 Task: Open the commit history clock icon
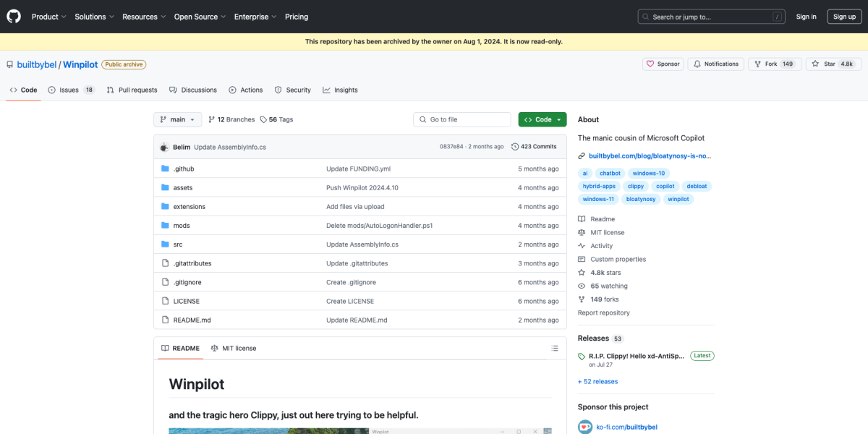pos(515,147)
